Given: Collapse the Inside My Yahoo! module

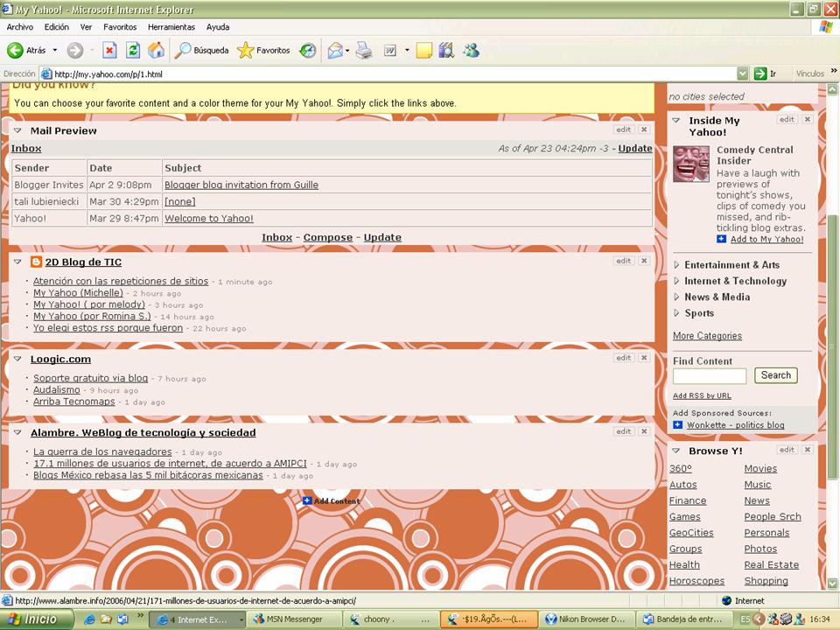Looking at the screenshot, I should pyautogui.click(x=676, y=121).
